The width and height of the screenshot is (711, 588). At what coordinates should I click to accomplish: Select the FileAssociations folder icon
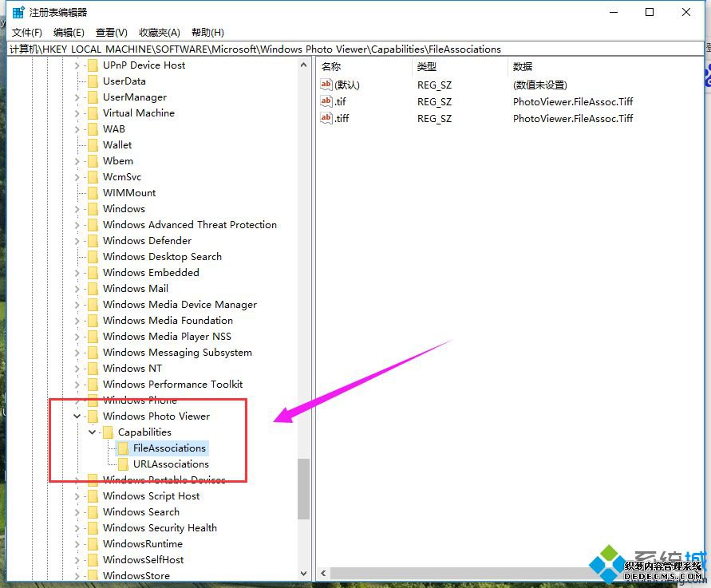click(x=123, y=448)
